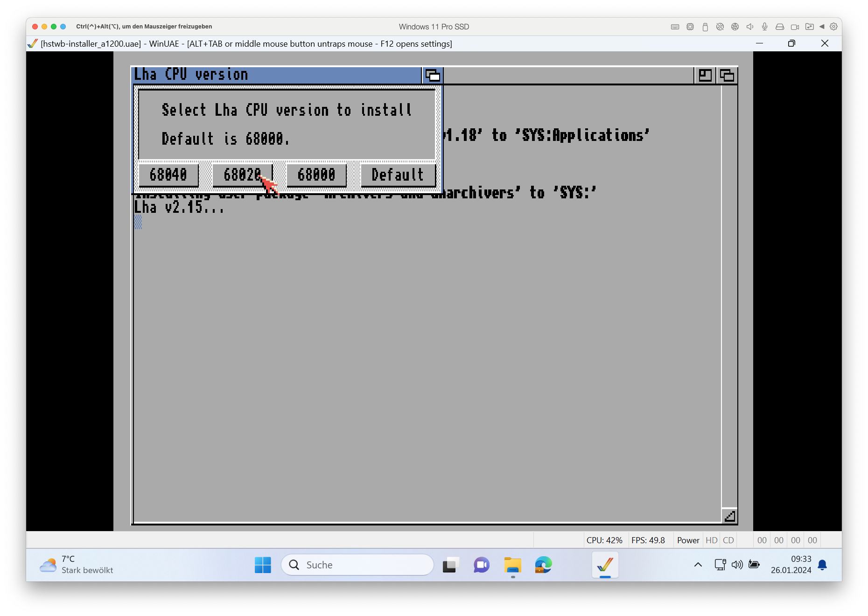
Task: Click the Suche search box in taskbar
Action: 357,565
